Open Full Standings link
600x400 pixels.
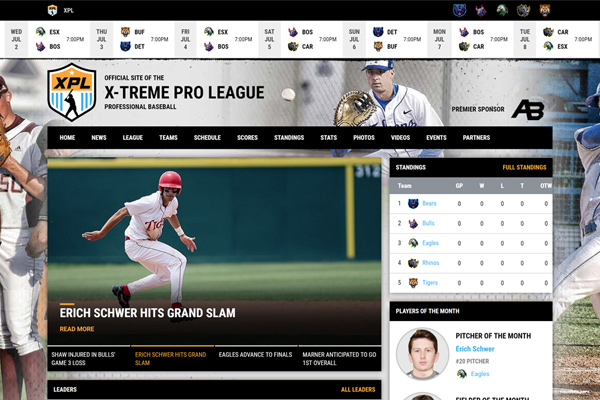coord(524,167)
